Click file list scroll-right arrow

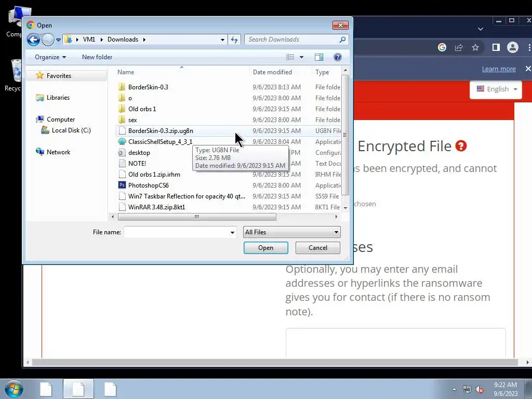pos(336,217)
